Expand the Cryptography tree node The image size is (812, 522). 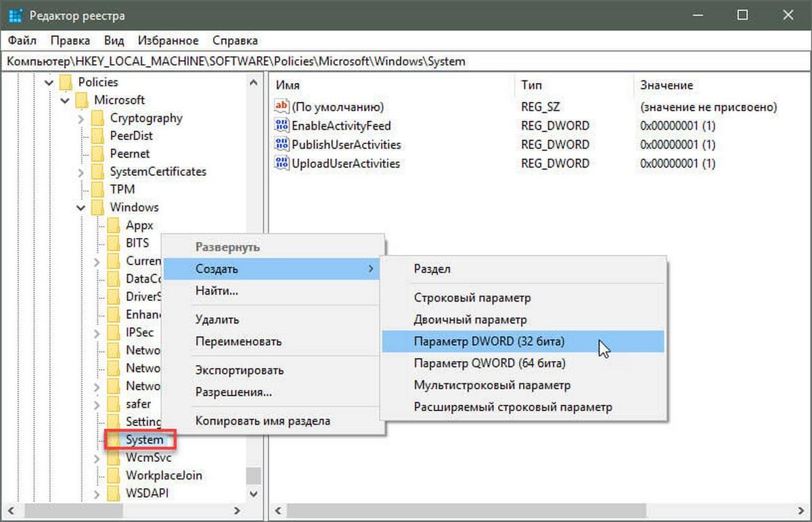[x=81, y=118]
